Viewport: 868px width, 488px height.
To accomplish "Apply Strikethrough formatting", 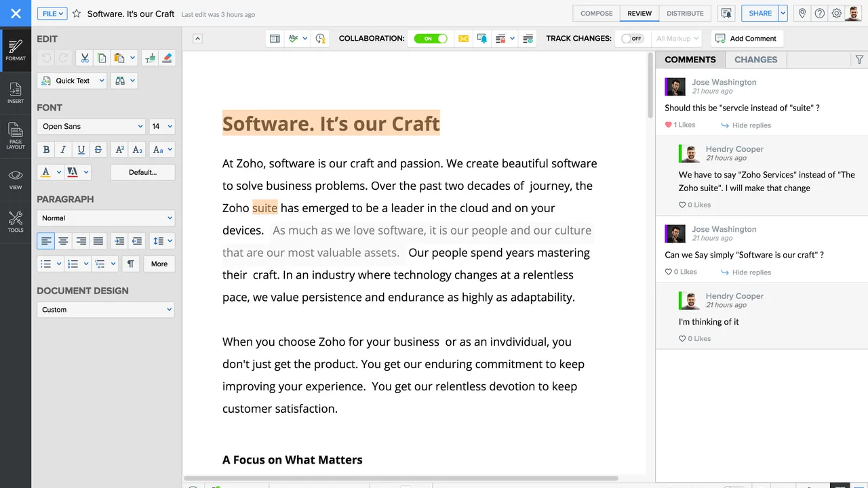I will click(x=98, y=150).
